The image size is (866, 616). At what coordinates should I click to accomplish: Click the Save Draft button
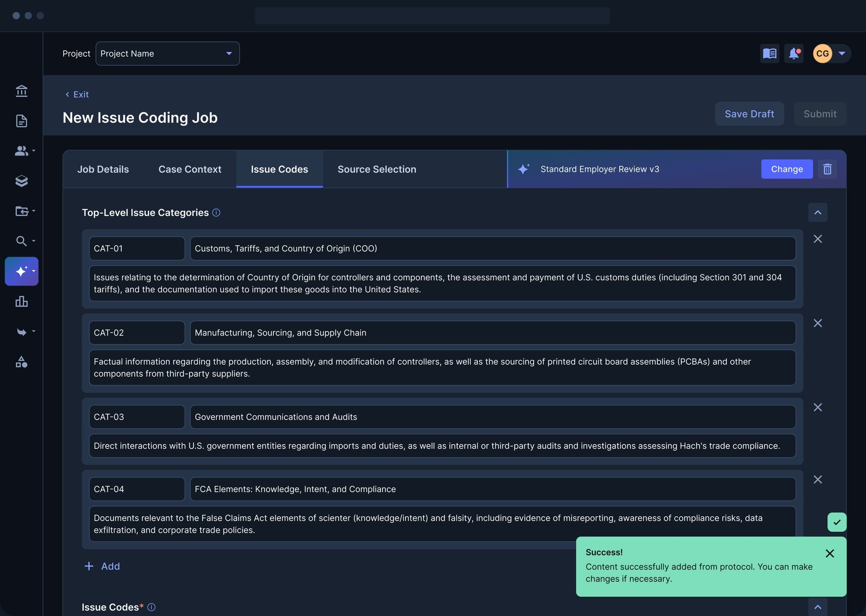pos(750,114)
